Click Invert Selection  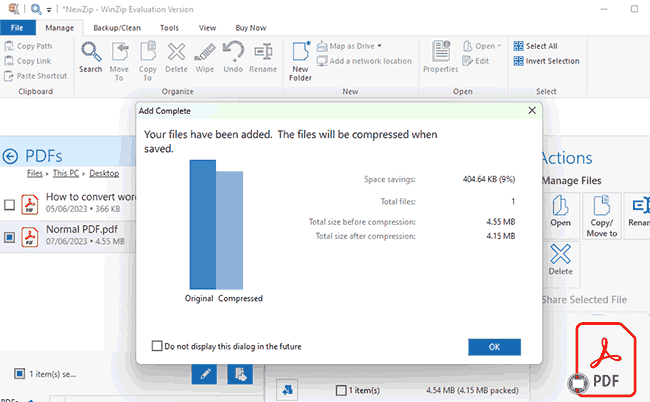546,61
